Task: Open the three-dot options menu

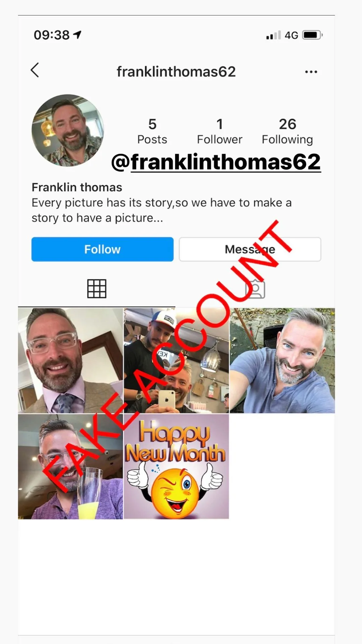Action: pyautogui.click(x=311, y=72)
